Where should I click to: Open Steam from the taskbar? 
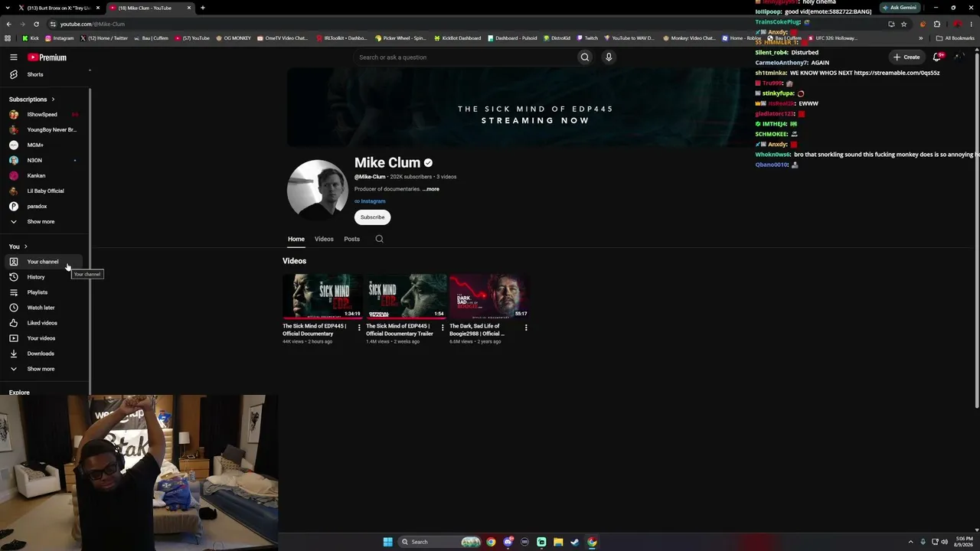coord(575,542)
